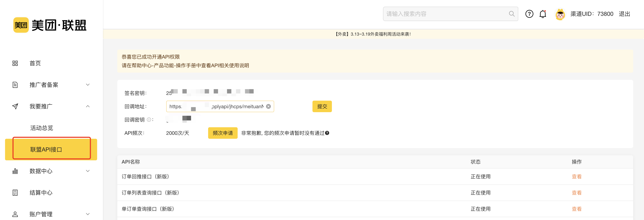Viewport: 644px width, 220px height.
Task: Expand the 推广者备案 menu
Action: 87,85
